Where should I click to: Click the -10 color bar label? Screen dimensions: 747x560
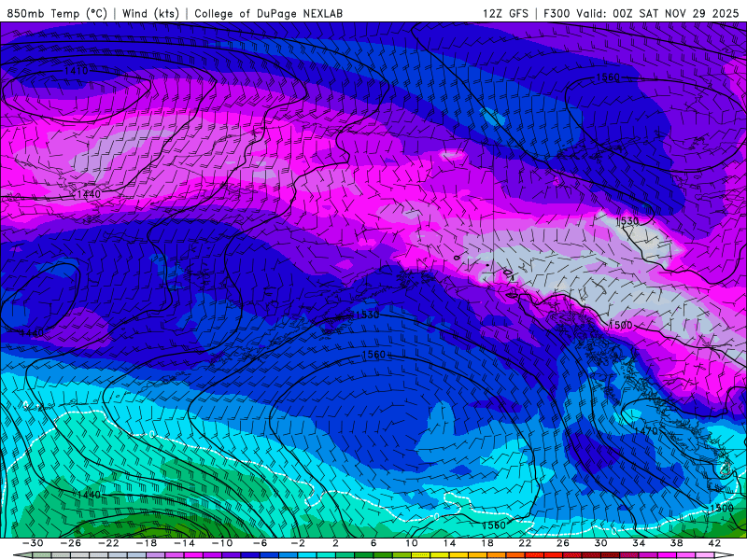[x=222, y=543]
